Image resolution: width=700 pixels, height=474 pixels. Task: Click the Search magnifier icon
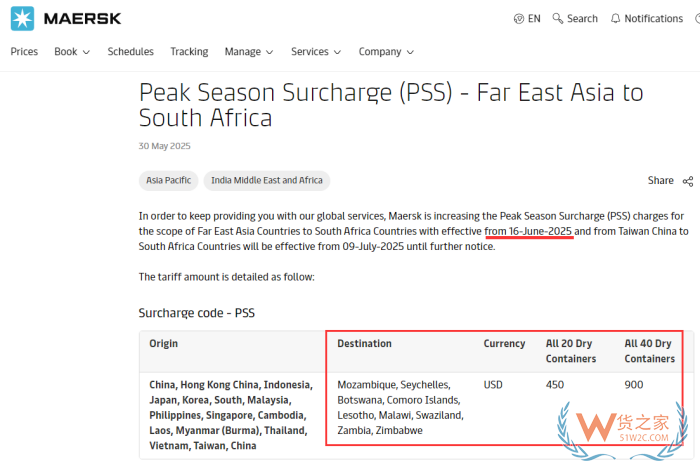pos(557,18)
